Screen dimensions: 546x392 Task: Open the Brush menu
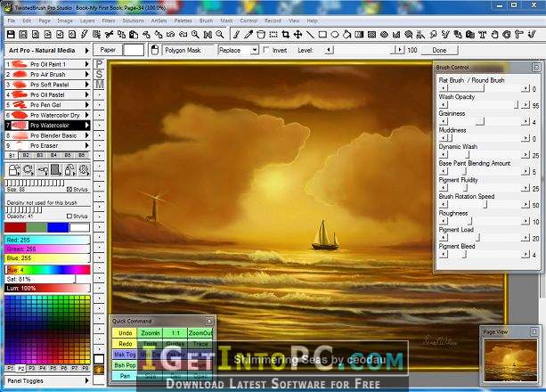[206, 20]
